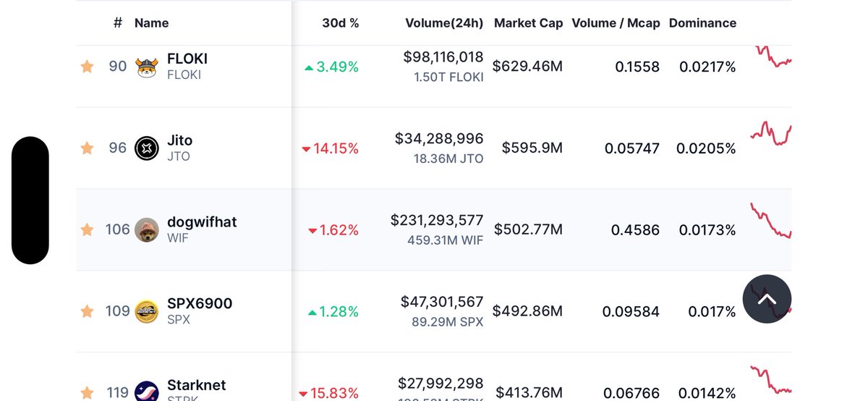
Task: Toggle the watchlist star for FLOKI
Action: pyautogui.click(x=87, y=67)
